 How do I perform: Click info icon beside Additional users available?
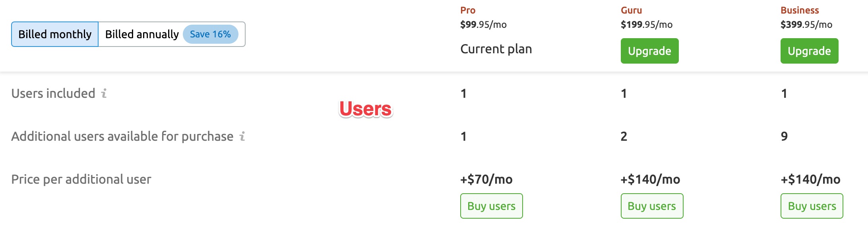click(242, 136)
